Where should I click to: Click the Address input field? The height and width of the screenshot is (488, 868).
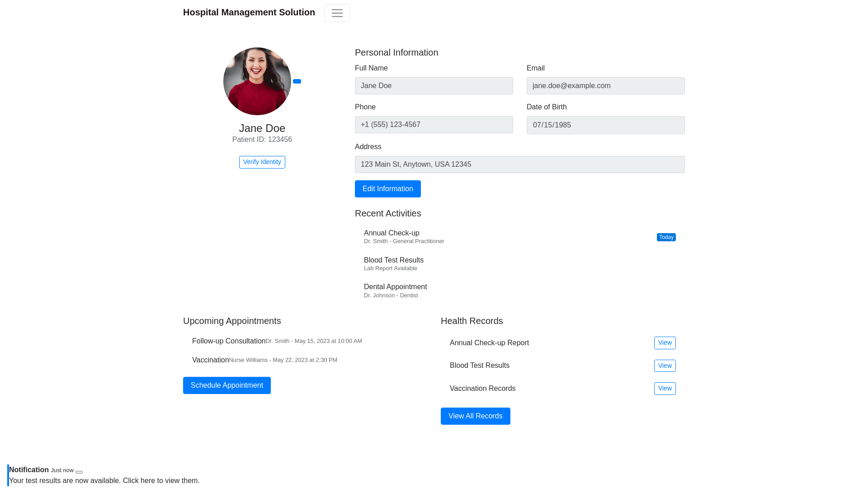click(519, 164)
